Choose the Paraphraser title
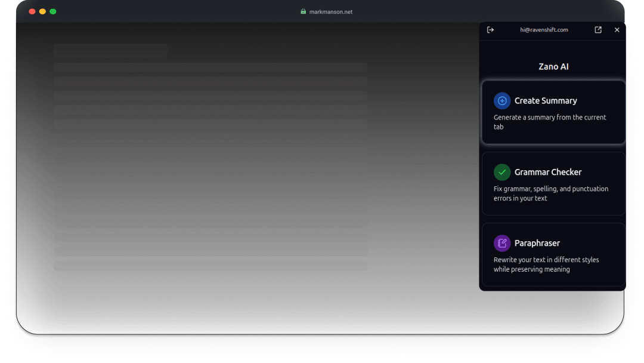This screenshot has height=363, width=644. 537,243
